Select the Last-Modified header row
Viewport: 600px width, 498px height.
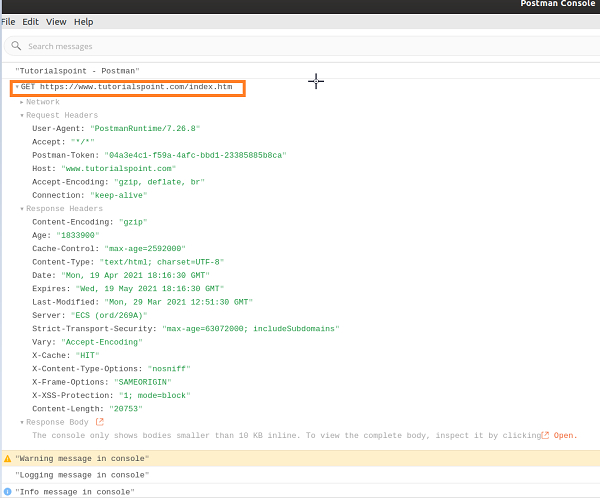coord(142,302)
